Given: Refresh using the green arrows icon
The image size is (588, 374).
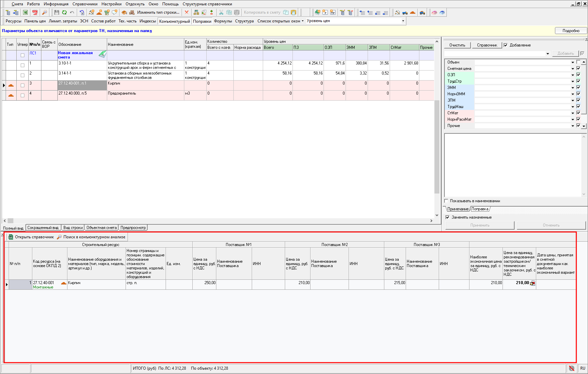Looking at the screenshot, I should click(64, 12).
